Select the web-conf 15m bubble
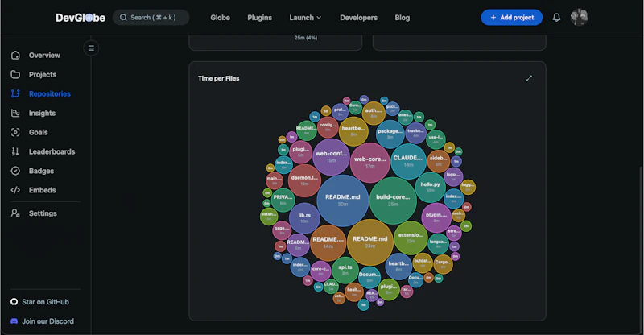The height and width of the screenshot is (335, 644). tap(331, 156)
